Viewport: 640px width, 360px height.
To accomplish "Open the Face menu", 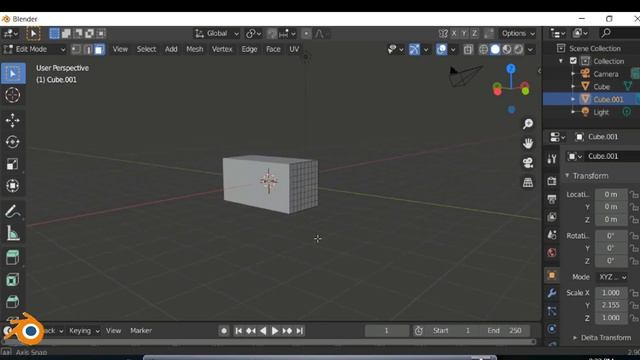I will pos(273,49).
